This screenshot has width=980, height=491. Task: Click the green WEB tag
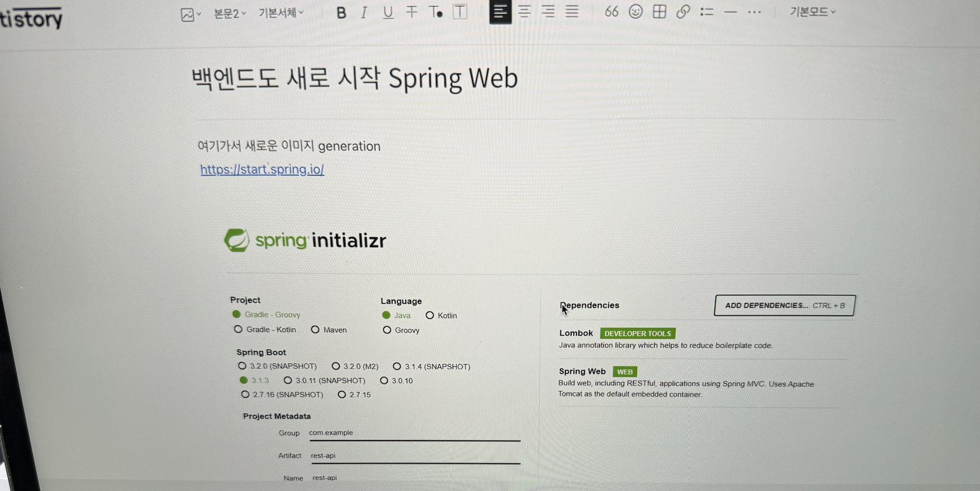625,372
